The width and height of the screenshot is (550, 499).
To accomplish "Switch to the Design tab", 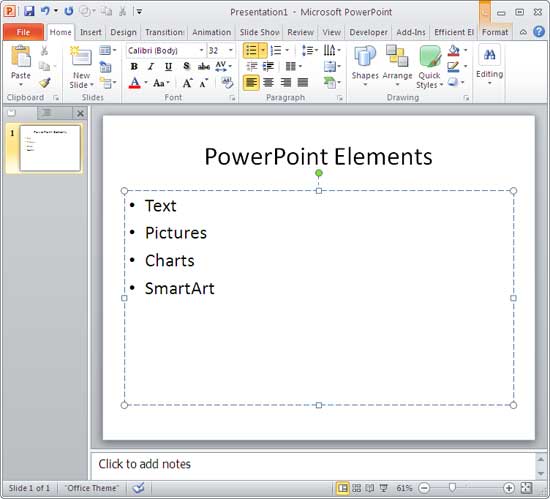I will tap(123, 32).
